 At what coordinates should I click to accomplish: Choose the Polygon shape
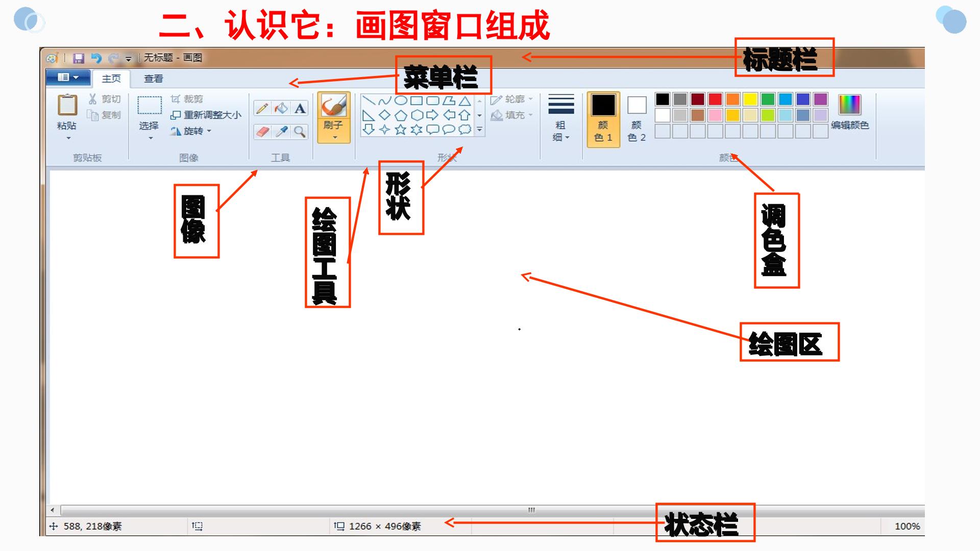tap(449, 101)
